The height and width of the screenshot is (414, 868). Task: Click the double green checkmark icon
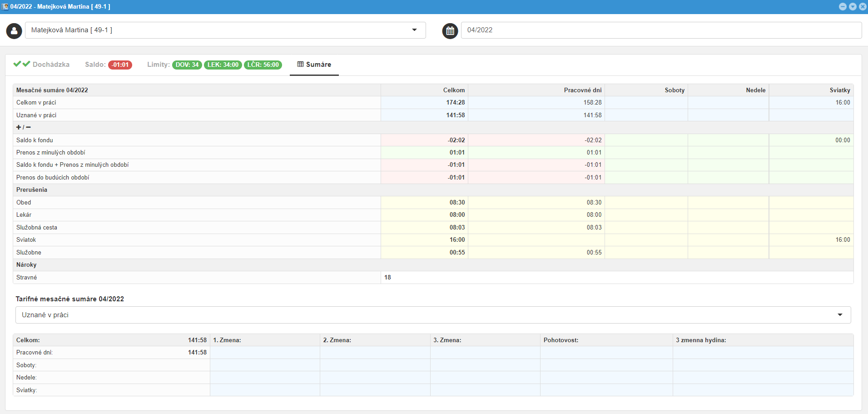tap(21, 64)
